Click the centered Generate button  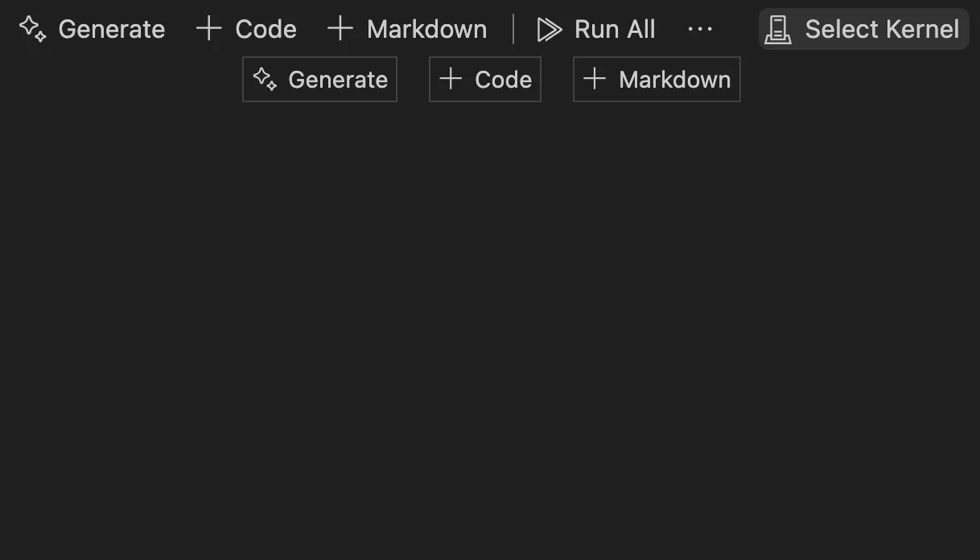[319, 79]
